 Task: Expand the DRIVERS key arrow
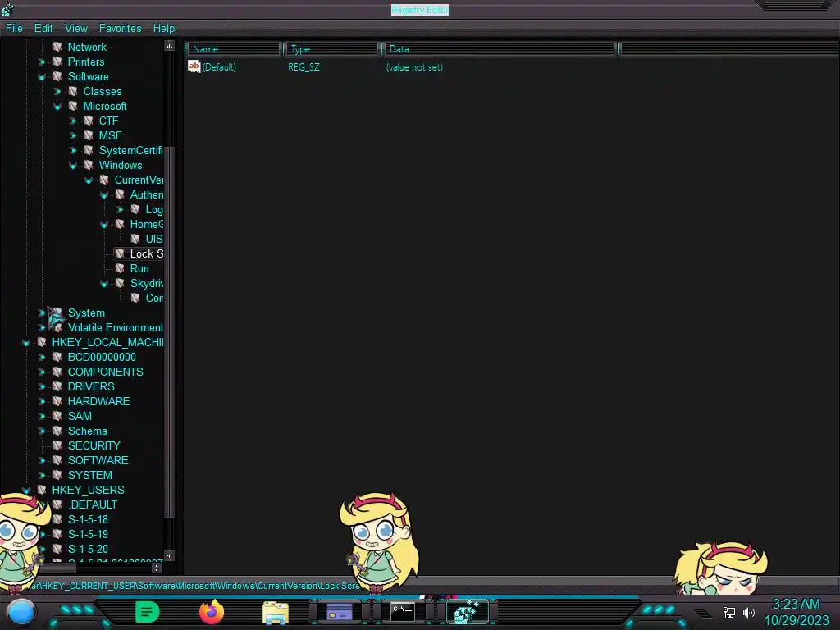[x=42, y=387]
